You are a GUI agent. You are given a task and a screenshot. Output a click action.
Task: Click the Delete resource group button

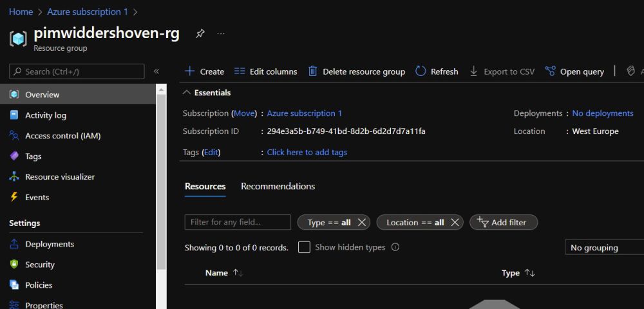pos(357,71)
